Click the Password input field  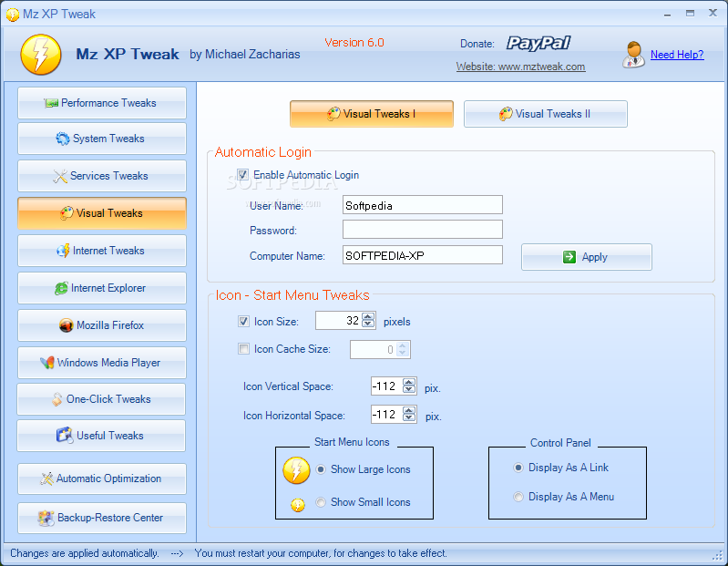point(423,230)
